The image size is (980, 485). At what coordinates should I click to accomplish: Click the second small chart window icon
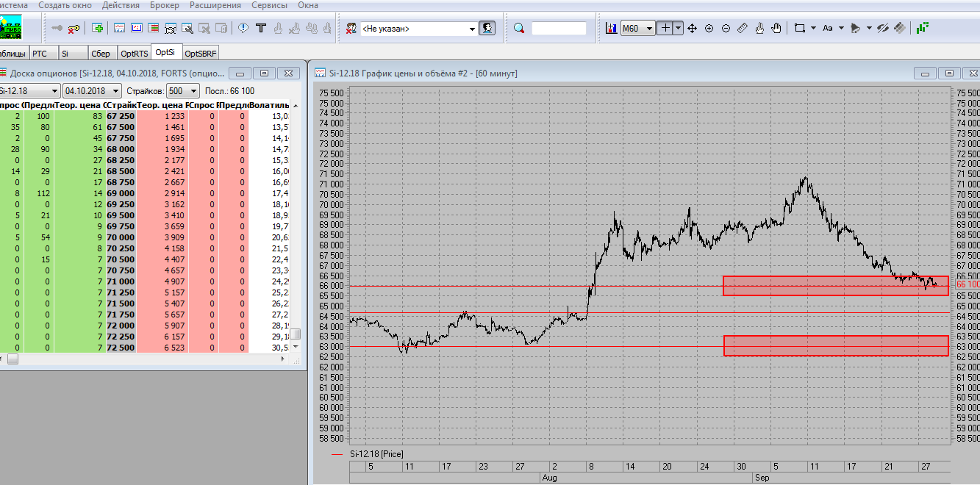click(137, 28)
